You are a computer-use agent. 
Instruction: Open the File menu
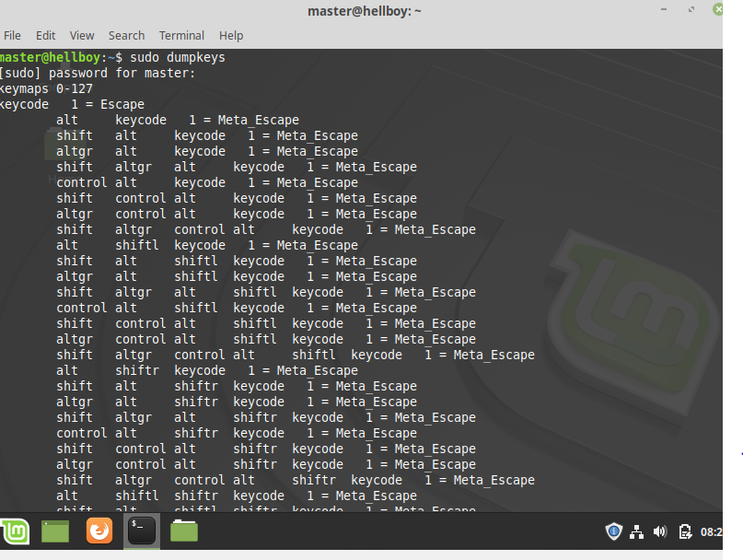pos(12,36)
